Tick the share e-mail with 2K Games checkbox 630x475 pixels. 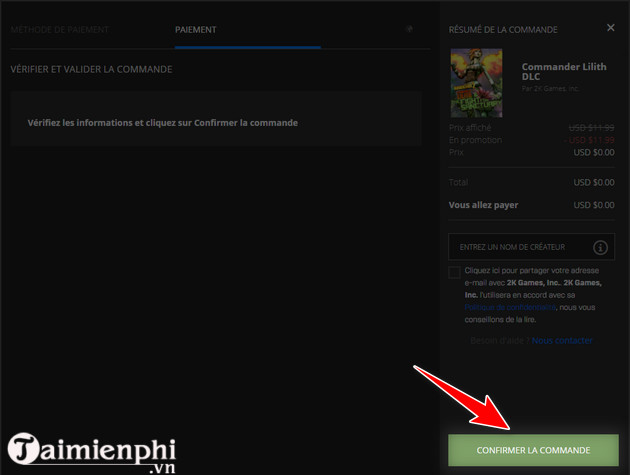(x=454, y=272)
